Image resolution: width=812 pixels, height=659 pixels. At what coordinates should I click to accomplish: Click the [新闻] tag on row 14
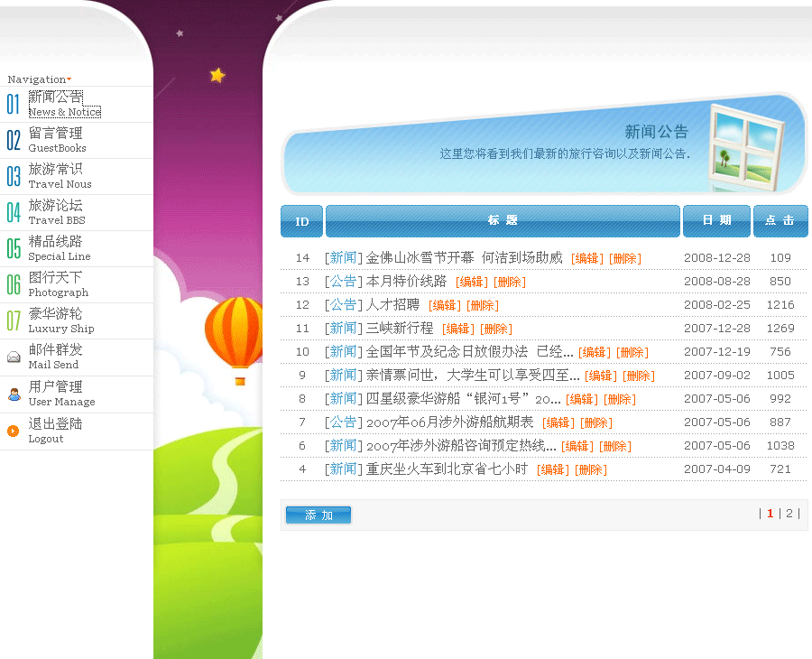(344, 257)
